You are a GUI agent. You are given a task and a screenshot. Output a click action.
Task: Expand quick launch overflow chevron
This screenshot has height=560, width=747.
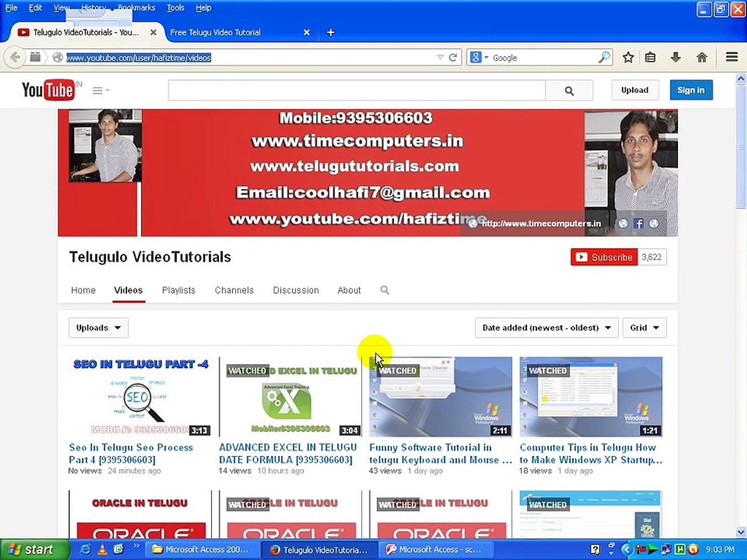click(x=136, y=545)
